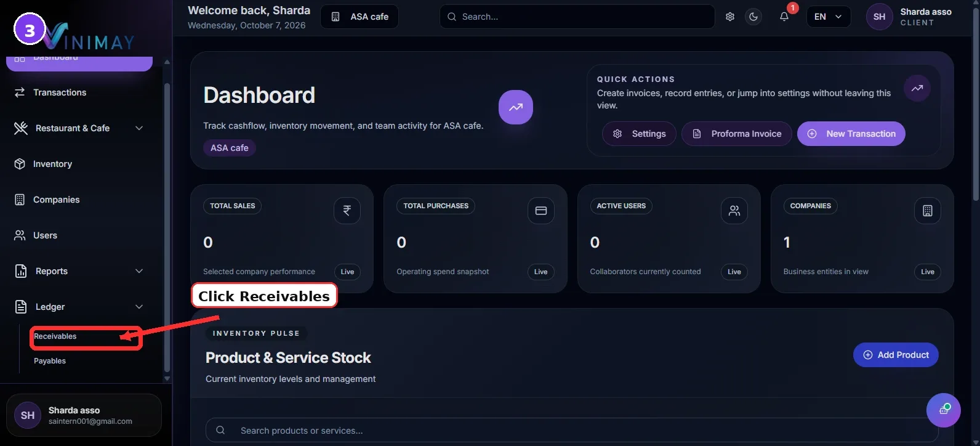Toggle dark mode moon icon
This screenshot has height=446, width=980.
(x=753, y=17)
